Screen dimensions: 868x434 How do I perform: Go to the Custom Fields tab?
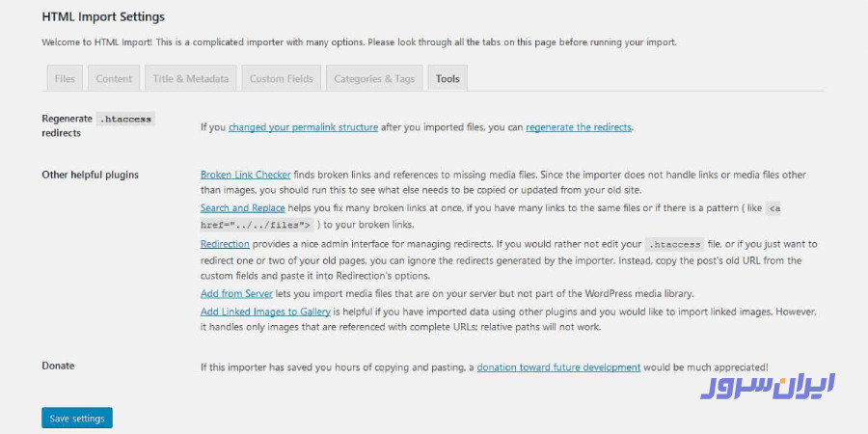point(281,78)
